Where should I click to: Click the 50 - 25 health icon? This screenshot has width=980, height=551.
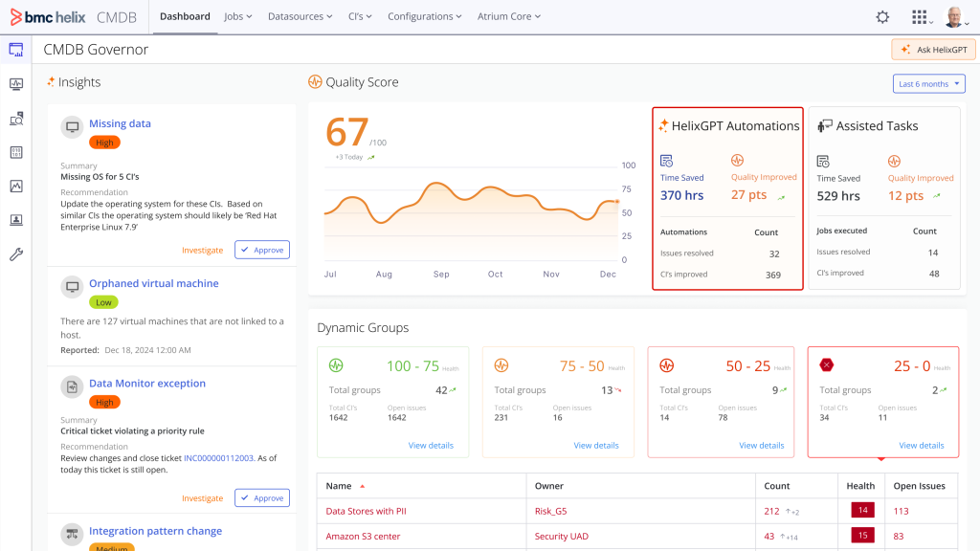tap(667, 365)
